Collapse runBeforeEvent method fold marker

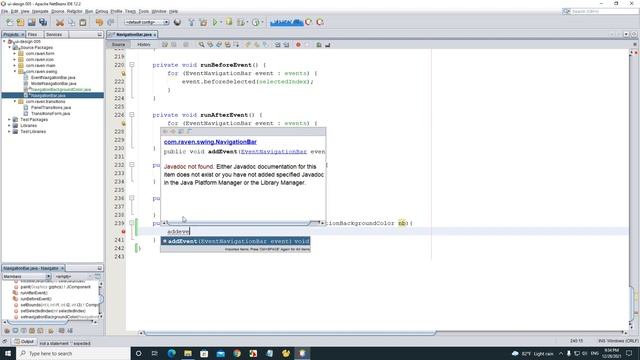(132, 65)
